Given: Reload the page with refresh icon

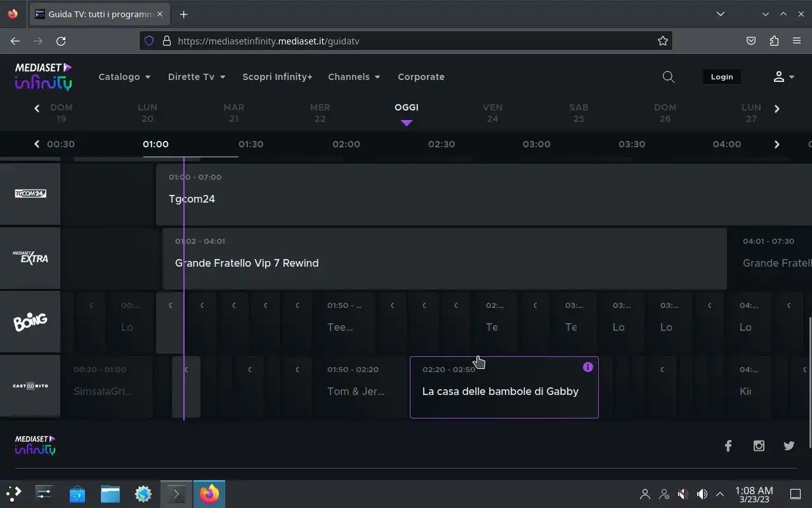Looking at the screenshot, I should click(61, 41).
